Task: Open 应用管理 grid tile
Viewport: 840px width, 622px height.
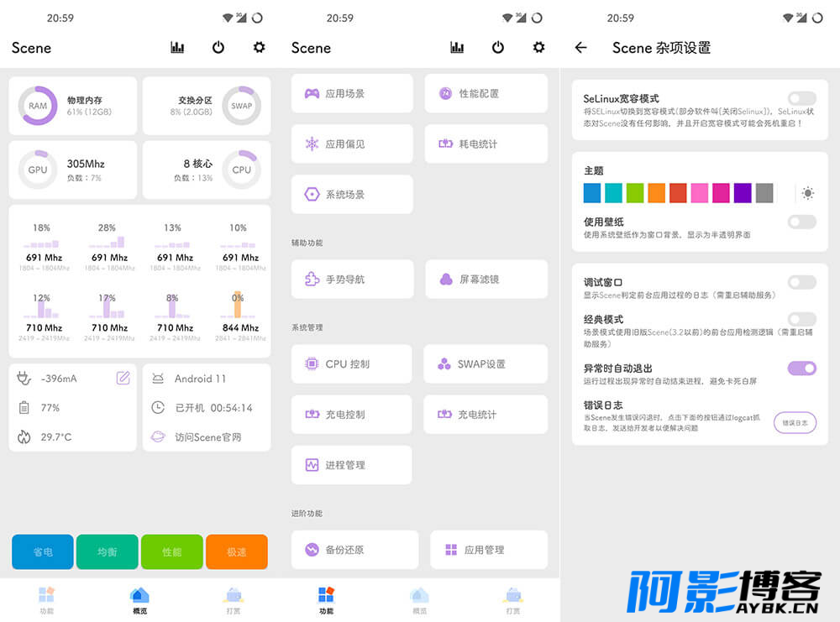Action: [x=489, y=550]
